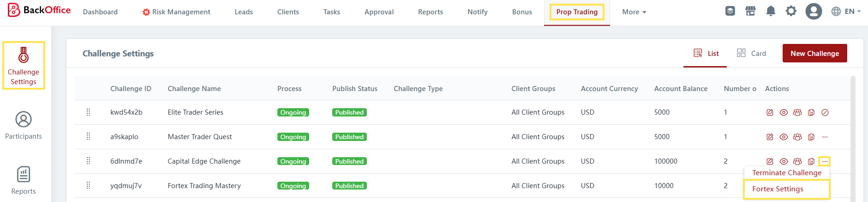View Elite Trader Series via eye icon
This screenshot has width=868, height=202.
coord(784,112)
